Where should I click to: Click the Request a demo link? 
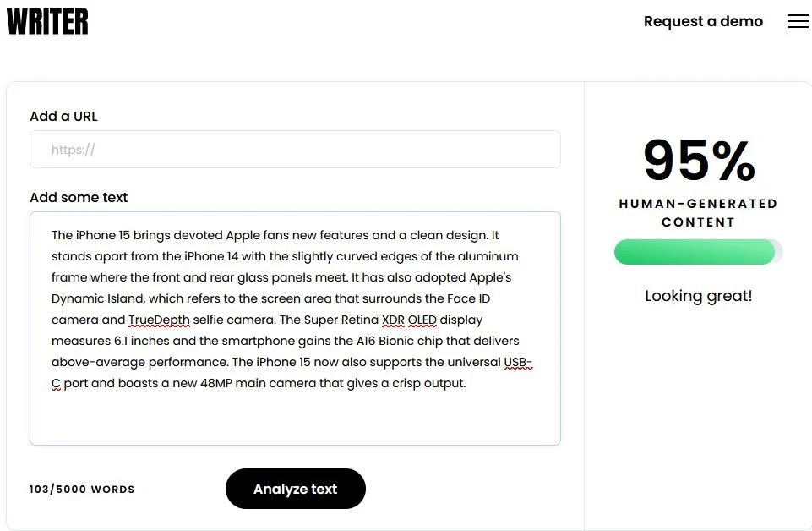(x=703, y=22)
